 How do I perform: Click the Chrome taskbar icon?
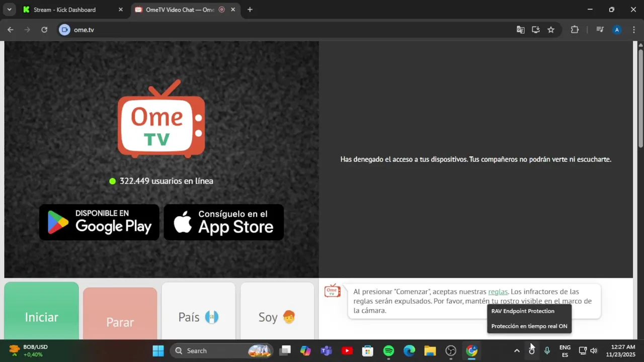coord(471,351)
